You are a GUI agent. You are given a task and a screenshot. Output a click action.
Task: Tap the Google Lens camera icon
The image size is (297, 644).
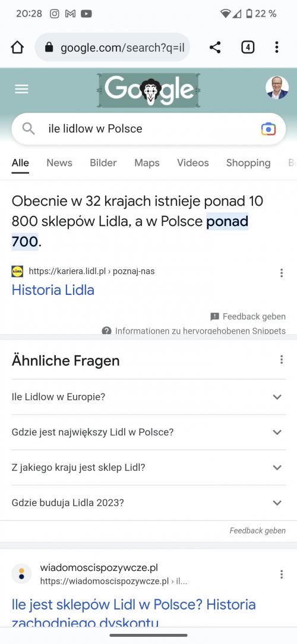[x=268, y=129]
